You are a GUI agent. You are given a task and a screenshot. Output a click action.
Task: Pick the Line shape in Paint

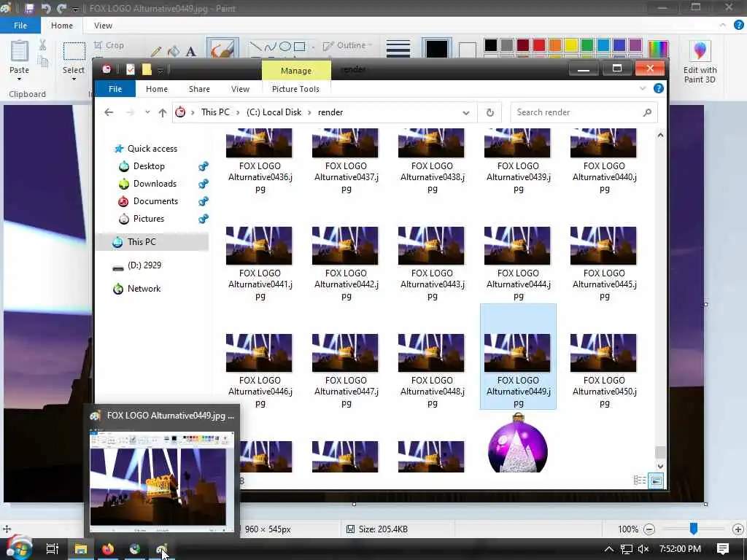click(255, 46)
